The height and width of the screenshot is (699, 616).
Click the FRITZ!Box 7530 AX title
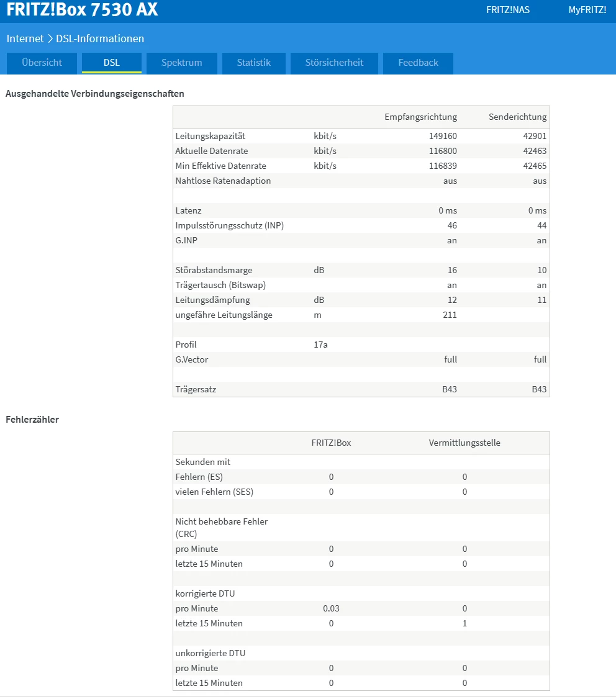(x=82, y=9)
